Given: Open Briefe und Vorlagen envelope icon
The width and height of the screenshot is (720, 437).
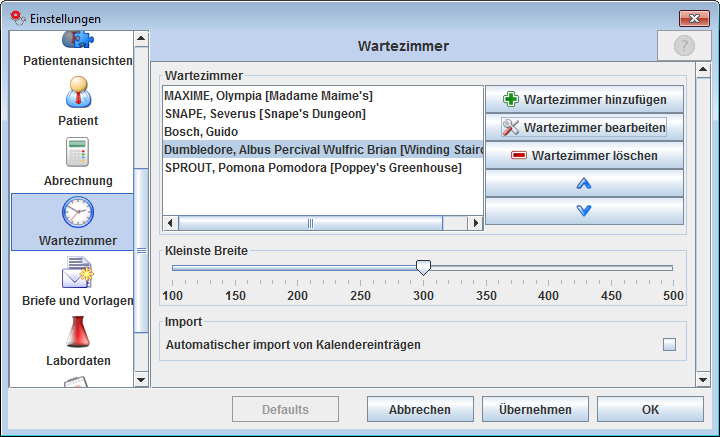Looking at the screenshot, I should 78,273.
